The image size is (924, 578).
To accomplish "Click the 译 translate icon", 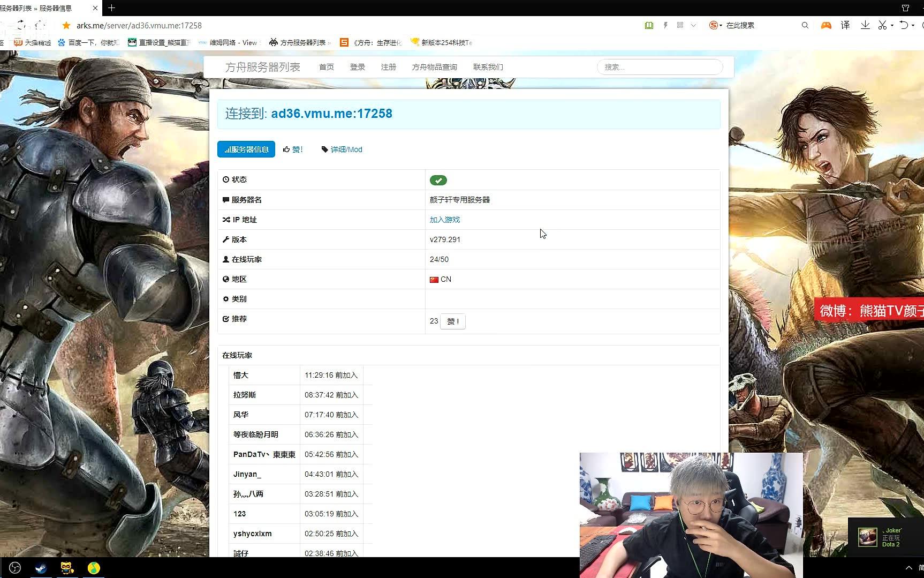I will (x=845, y=25).
